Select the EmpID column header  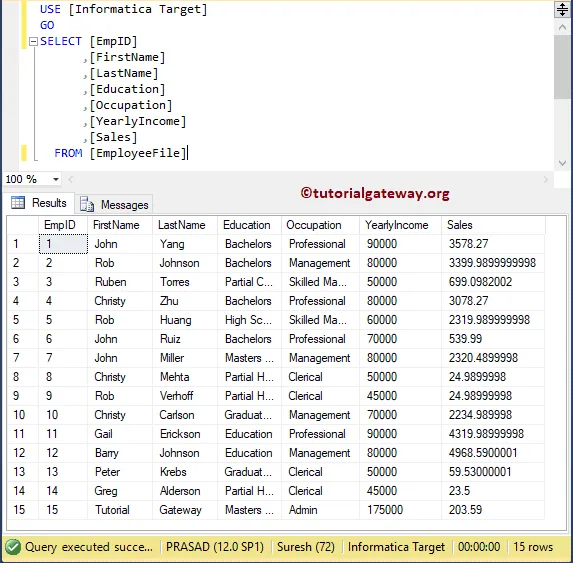tap(63, 225)
